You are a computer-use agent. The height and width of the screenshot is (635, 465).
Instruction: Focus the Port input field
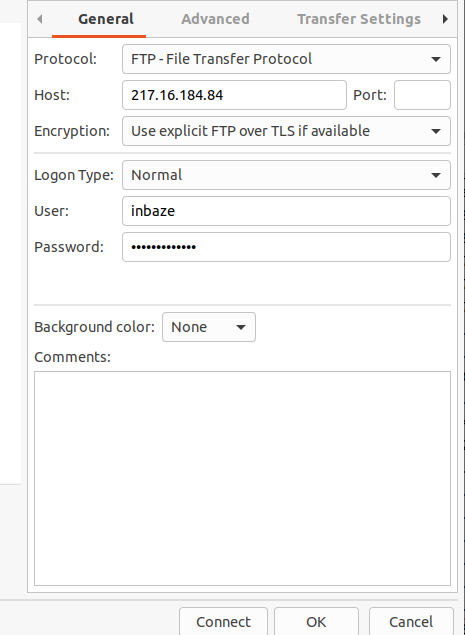(422, 95)
